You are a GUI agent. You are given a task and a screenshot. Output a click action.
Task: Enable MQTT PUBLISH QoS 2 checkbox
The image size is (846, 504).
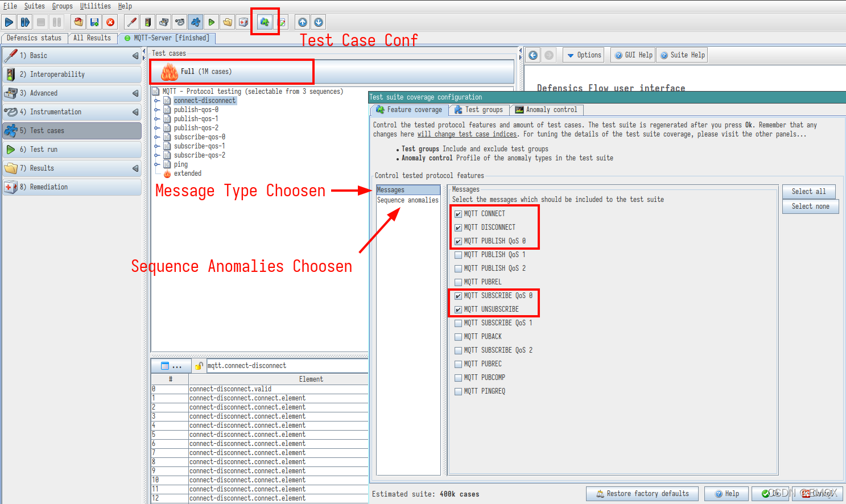(x=458, y=268)
